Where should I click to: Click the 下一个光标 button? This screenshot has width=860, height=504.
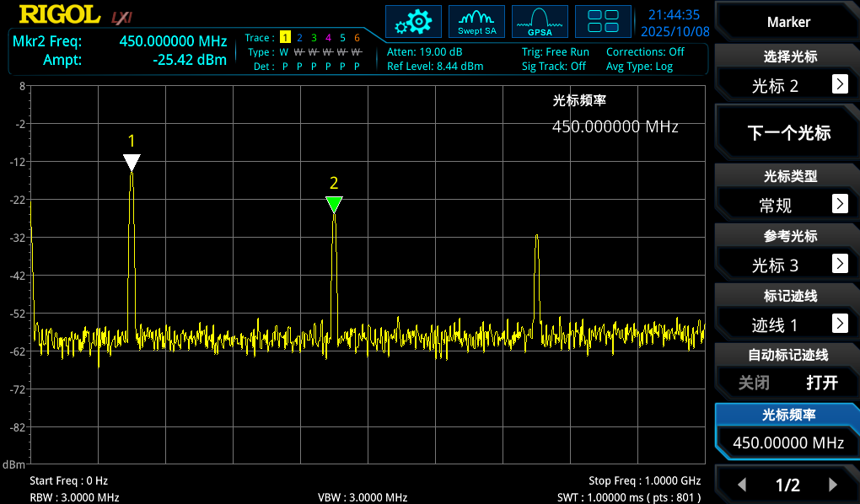(788, 132)
